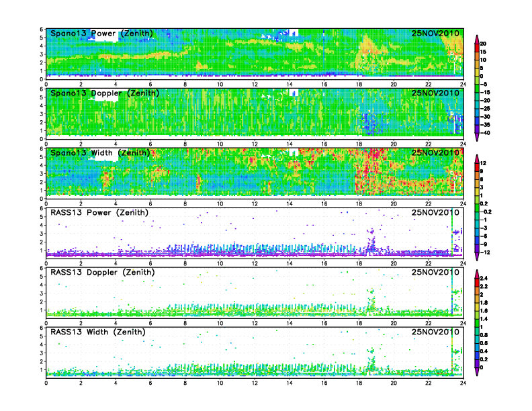Click the '0.4' label on the bottom color bar
Image resolution: width=532 pixels, height=411 pixels.
484,351
